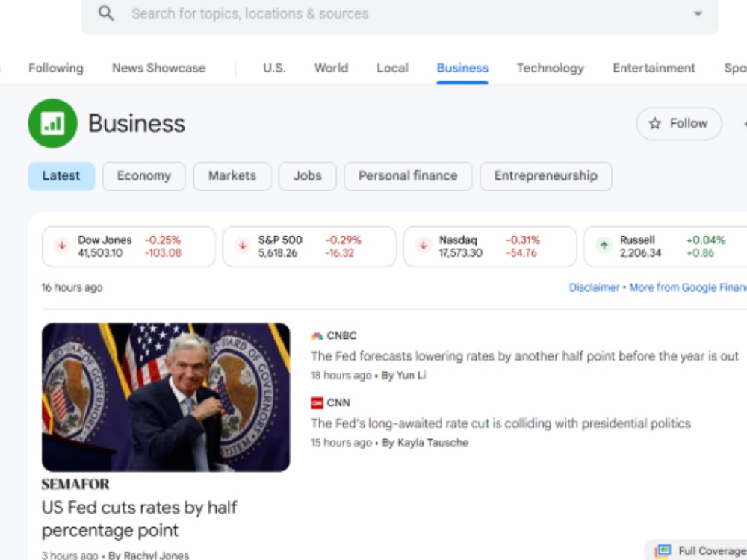The height and width of the screenshot is (560, 747).
Task: Select the Business tab
Action: click(462, 68)
